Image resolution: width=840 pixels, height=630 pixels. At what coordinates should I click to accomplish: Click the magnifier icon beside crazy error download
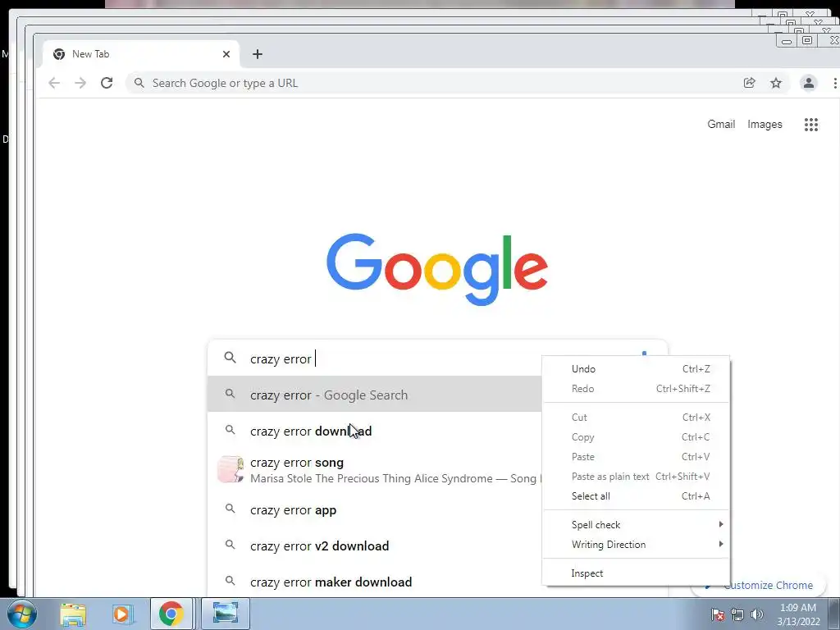coord(230,430)
